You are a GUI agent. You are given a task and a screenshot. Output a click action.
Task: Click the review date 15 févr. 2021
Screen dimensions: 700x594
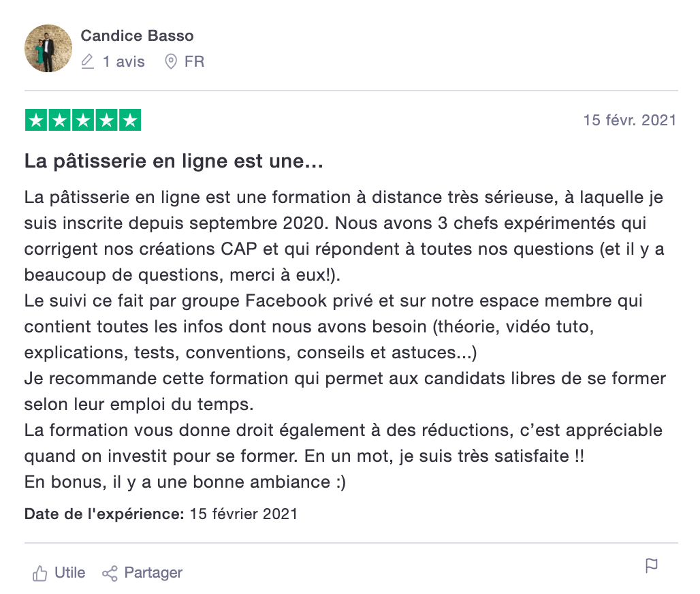[629, 120]
